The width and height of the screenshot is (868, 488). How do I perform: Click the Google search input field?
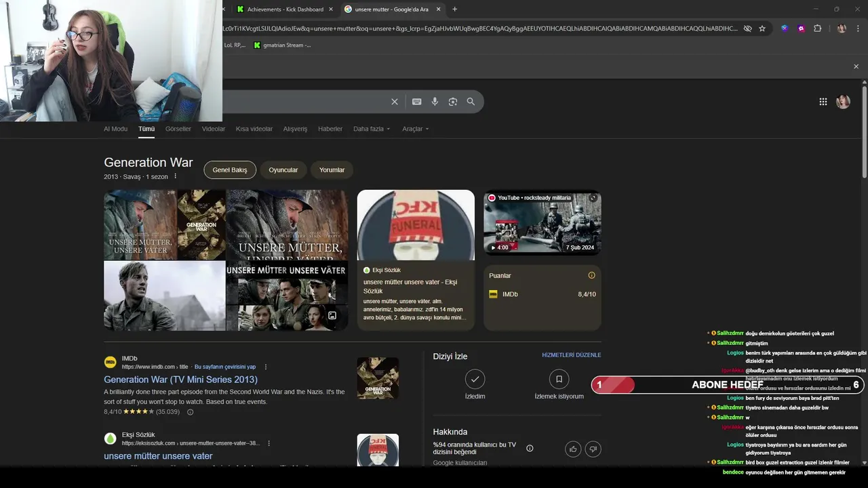[305, 102]
